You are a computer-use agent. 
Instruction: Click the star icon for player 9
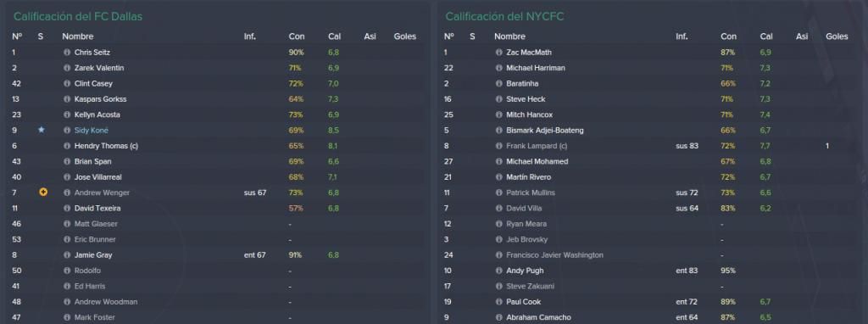point(41,130)
